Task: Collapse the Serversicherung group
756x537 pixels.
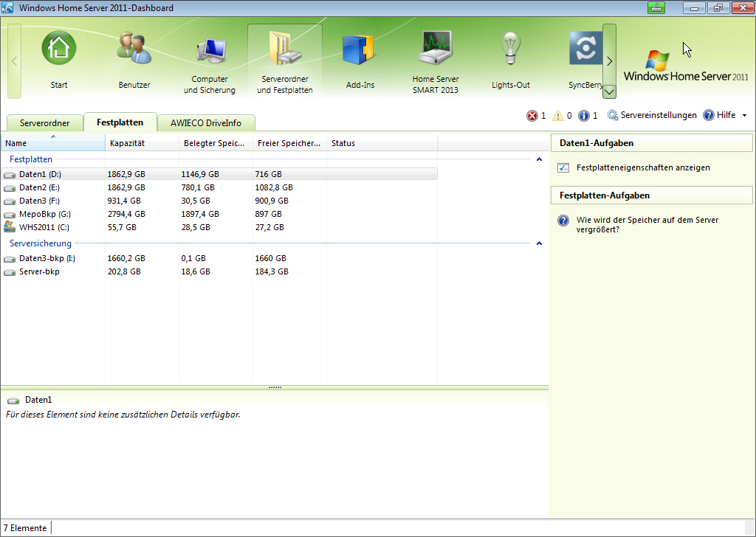Action: pyautogui.click(x=539, y=243)
